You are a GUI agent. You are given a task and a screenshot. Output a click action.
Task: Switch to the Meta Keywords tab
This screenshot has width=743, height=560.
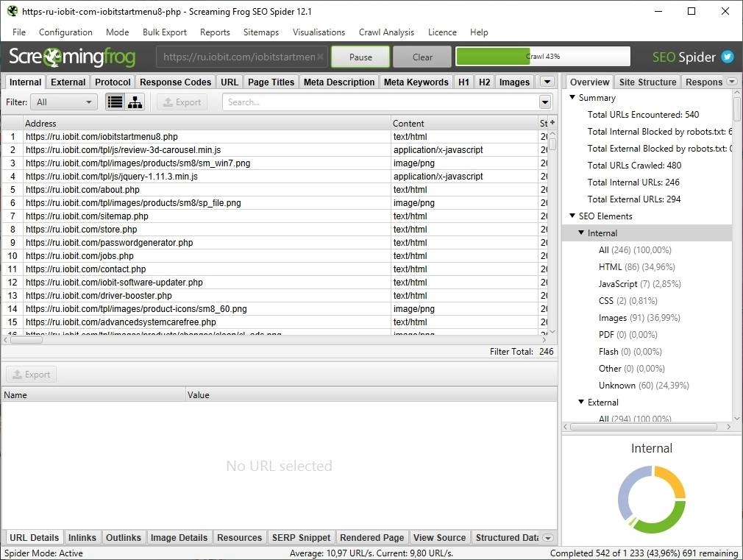click(416, 82)
